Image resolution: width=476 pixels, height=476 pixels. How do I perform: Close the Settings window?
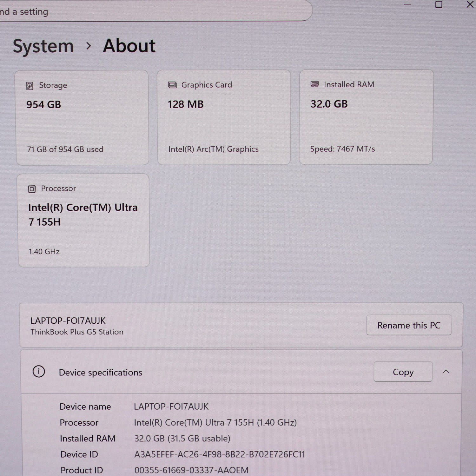470,4
